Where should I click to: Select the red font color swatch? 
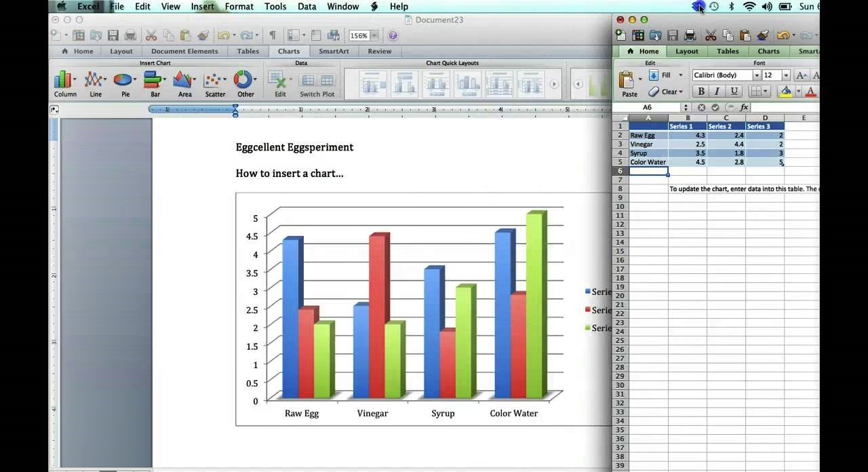click(x=810, y=91)
